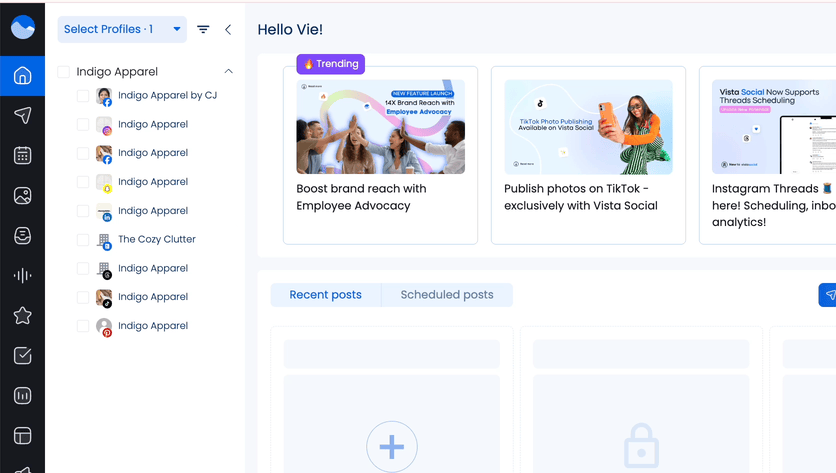Screen dimensions: 836x473
Task: Click the Indigo Apparel by CJ label
Action: [x=167, y=95]
